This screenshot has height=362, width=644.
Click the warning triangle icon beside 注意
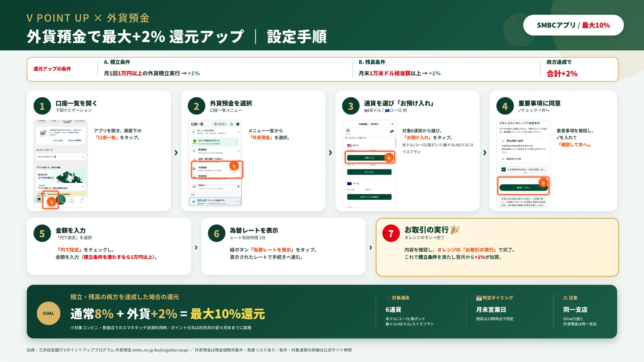tap(566, 298)
